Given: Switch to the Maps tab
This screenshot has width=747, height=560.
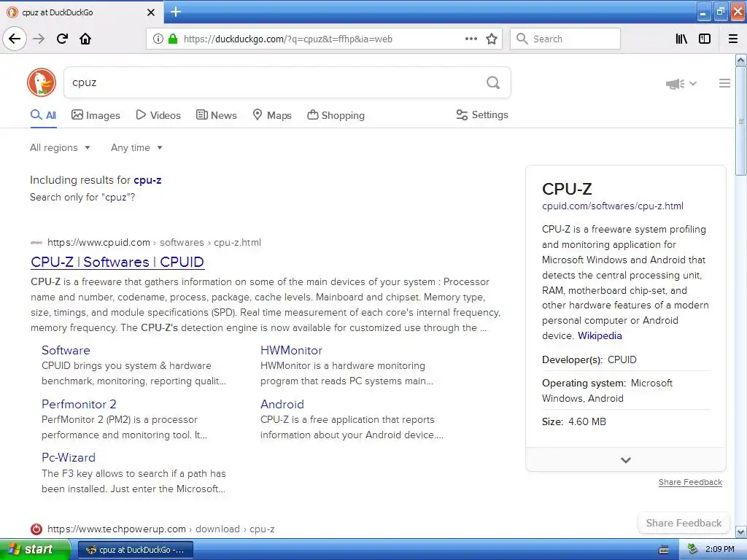Looking at the screenshot, I should point(272,115).
